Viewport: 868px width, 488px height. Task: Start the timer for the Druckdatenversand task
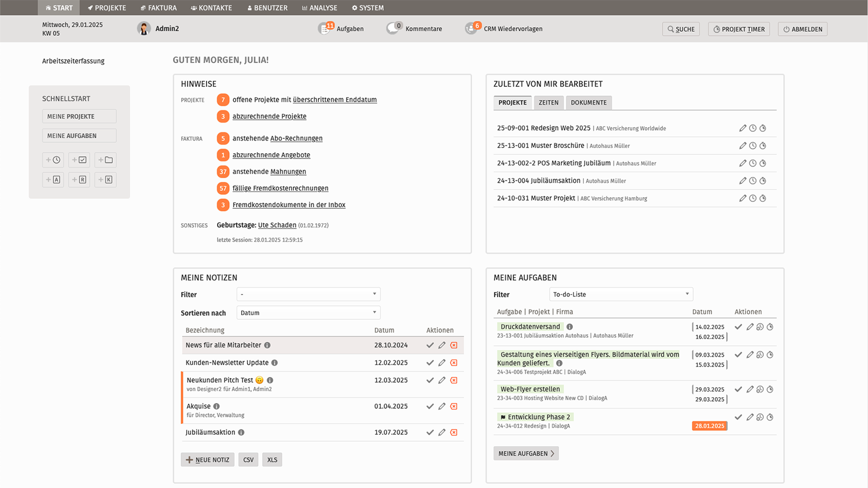point(770,327)
